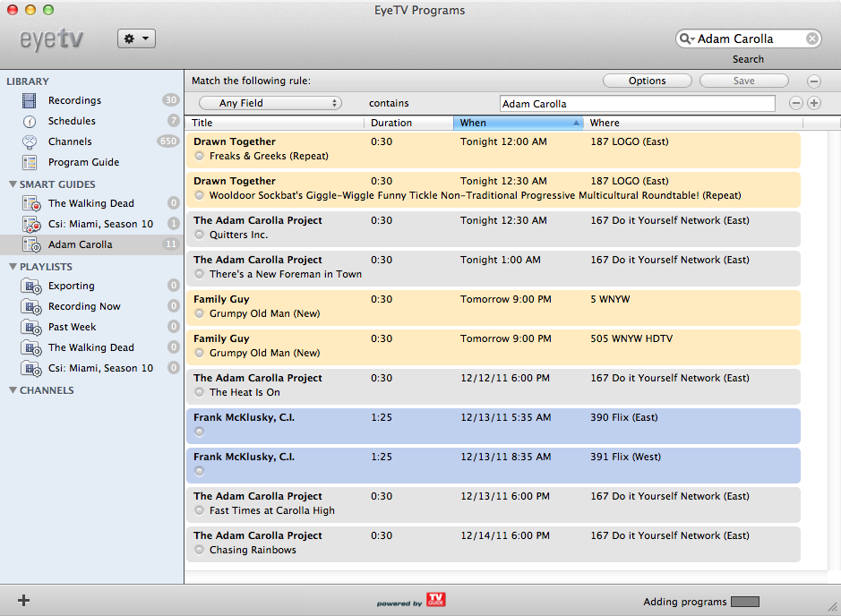Click the Channels icon in the sidebar
Viewport: 841px width, 616px height.
pos(30,141)
